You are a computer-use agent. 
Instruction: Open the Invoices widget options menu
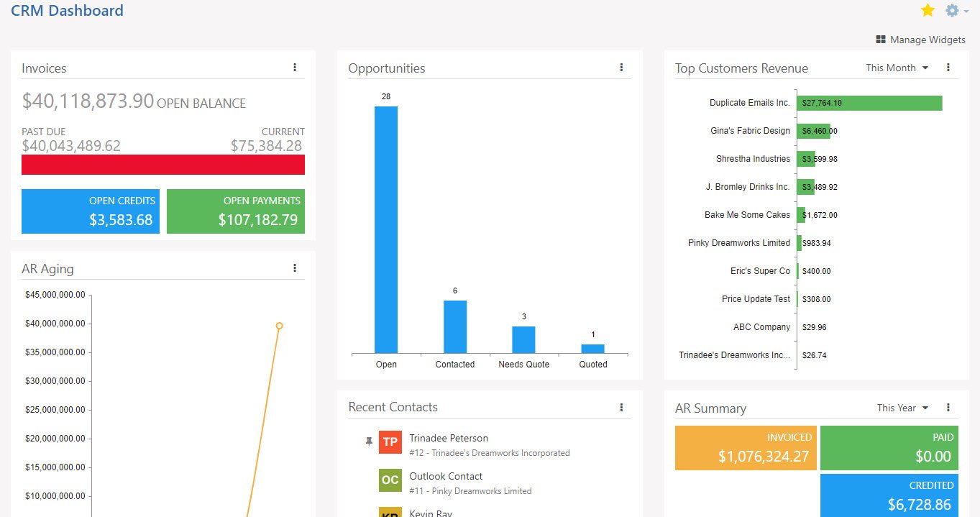[x=295, y=68]
